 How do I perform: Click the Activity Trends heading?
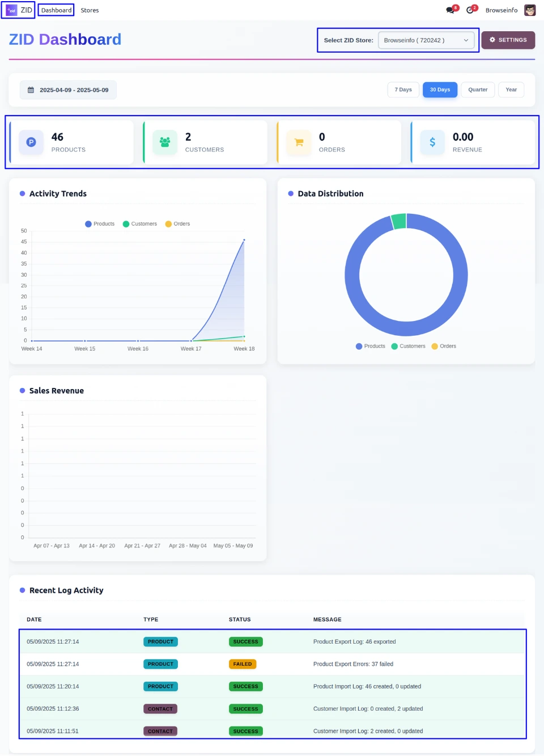pos(58,193)
